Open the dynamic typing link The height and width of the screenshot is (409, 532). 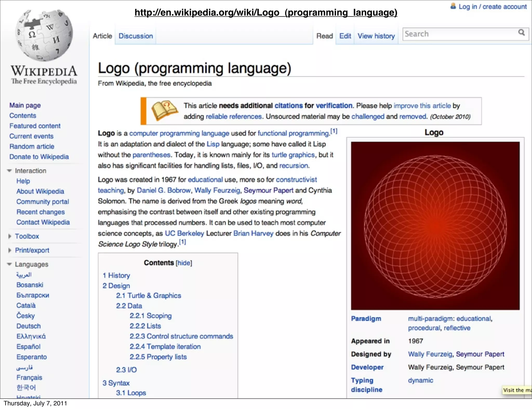tap(421, 380)
